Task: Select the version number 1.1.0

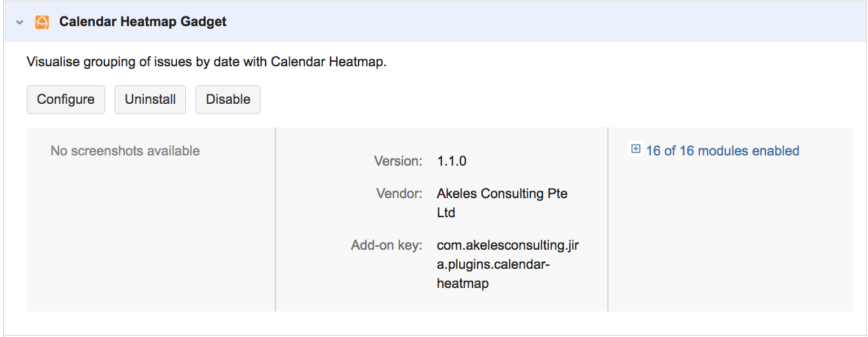Action: [452, 161]
